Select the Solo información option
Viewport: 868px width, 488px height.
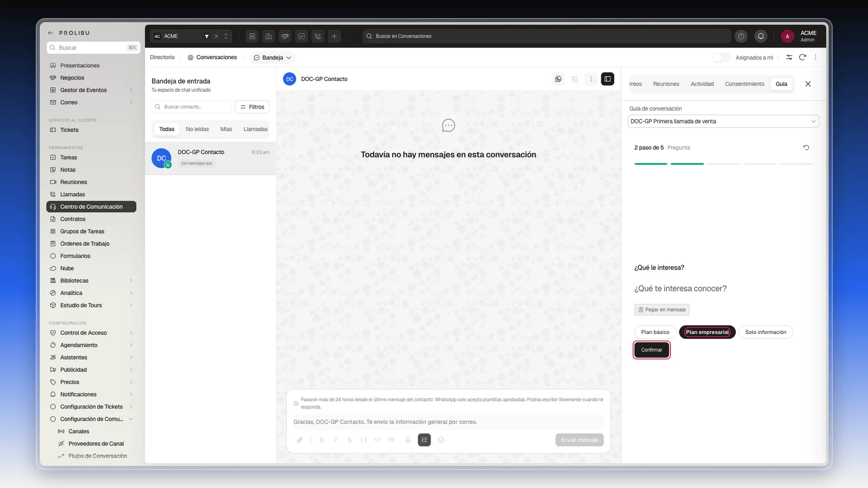(x=765, y=332)
